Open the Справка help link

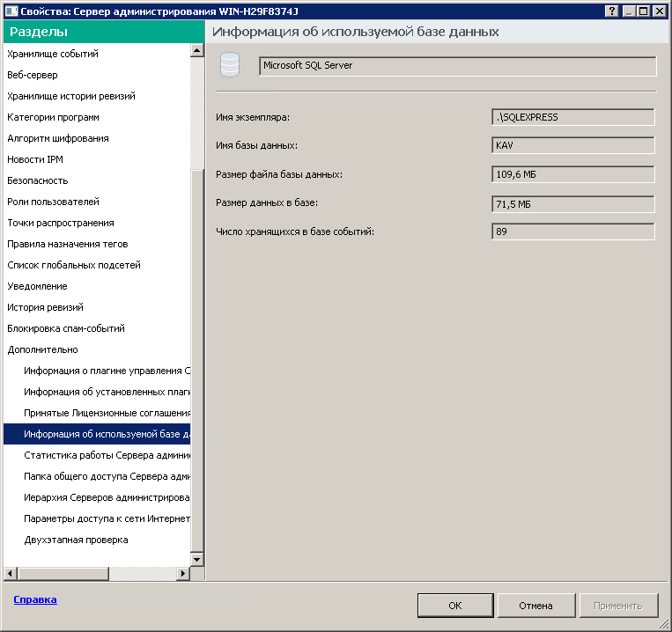(x=35, y=599)
